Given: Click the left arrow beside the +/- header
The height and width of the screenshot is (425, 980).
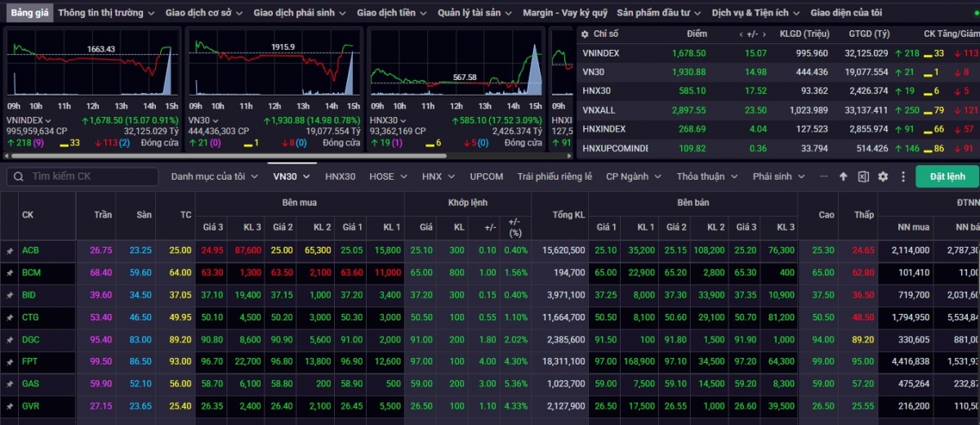Looking at the screenshot, I should (x=742, y=34).
